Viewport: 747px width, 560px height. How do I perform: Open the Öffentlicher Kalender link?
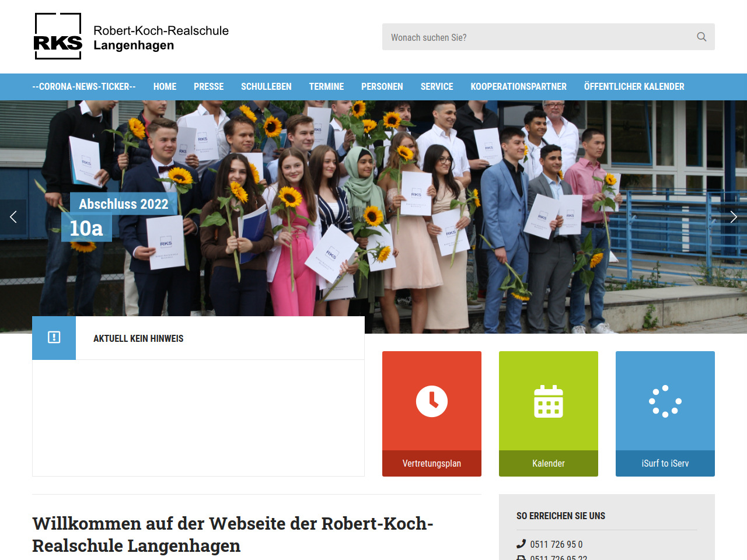tap(634, 86)
